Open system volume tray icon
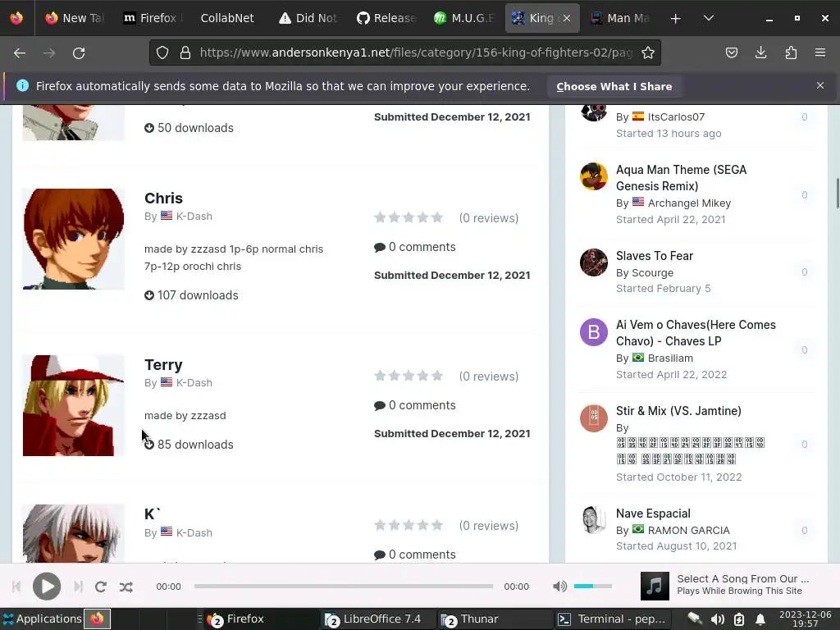Screen dimensions: 840x630 [717, 619]
